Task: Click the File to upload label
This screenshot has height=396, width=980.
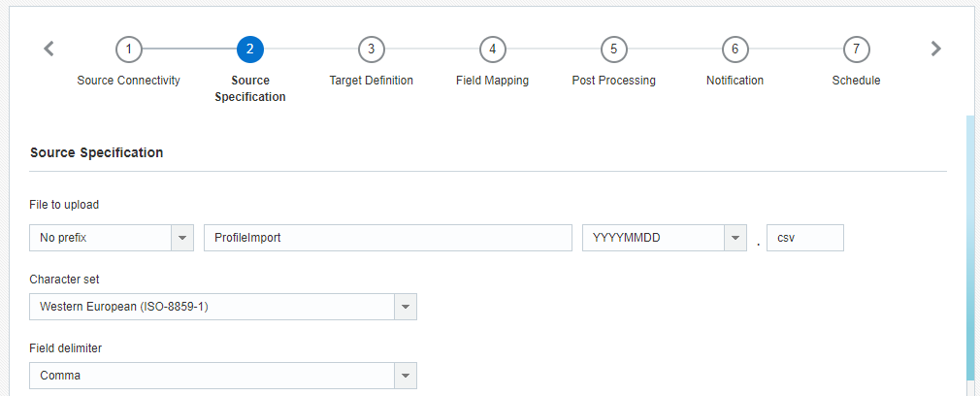Action: click(x=64, y=205)
